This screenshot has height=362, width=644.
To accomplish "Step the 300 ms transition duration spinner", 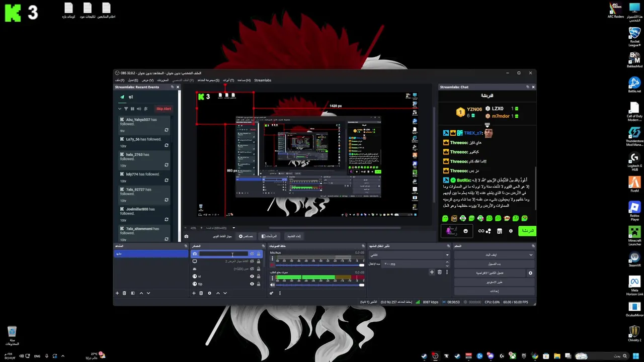I will click(447, 264).
